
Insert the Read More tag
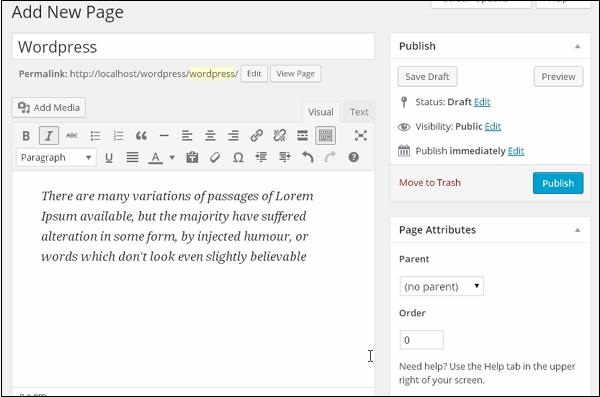[x=302, y=136]
